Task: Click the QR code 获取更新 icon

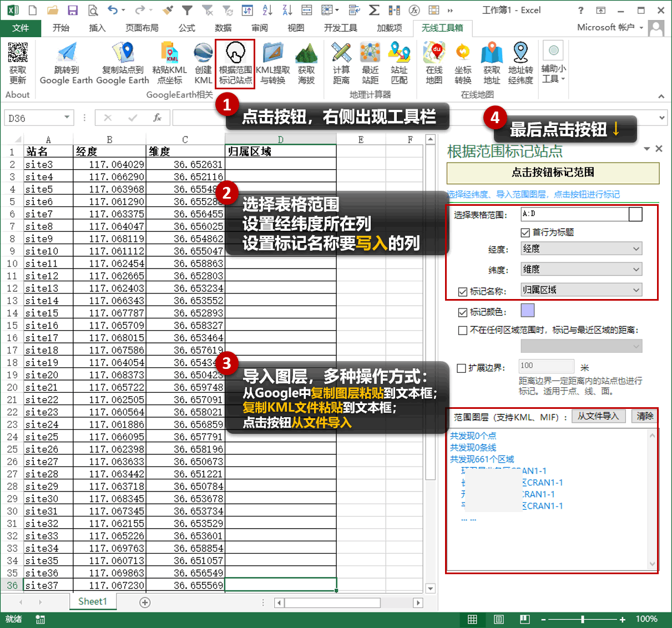Action: click(x=18, y=63)
